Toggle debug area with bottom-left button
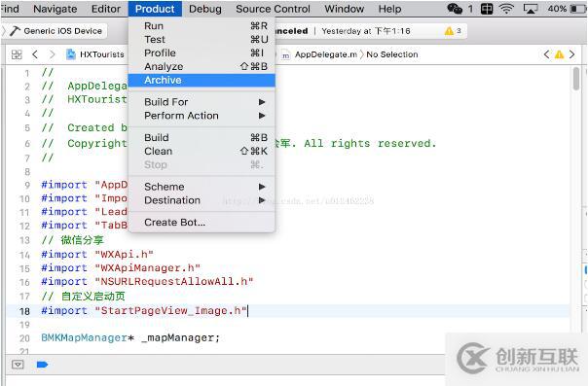588x386 pixels. click(18, 365)
